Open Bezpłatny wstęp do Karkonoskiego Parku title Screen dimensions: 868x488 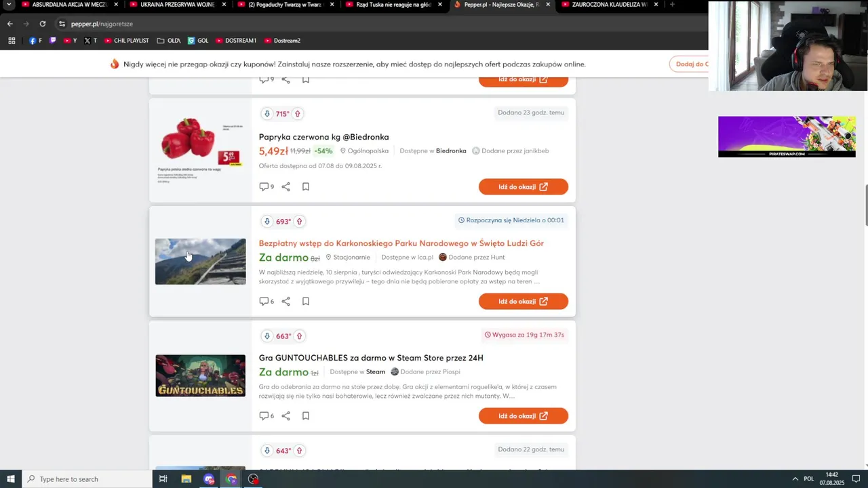tap(401, 243)
